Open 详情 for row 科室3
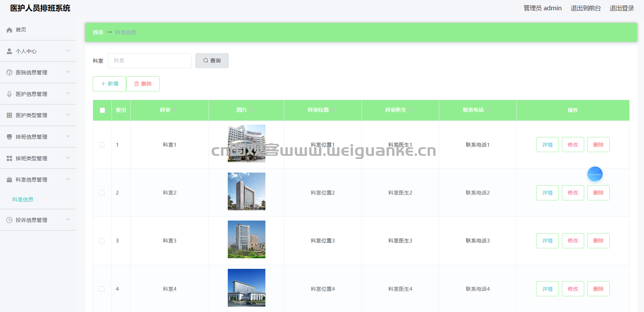The height and width of the screenshot is (312, 644). click(548, 241)
